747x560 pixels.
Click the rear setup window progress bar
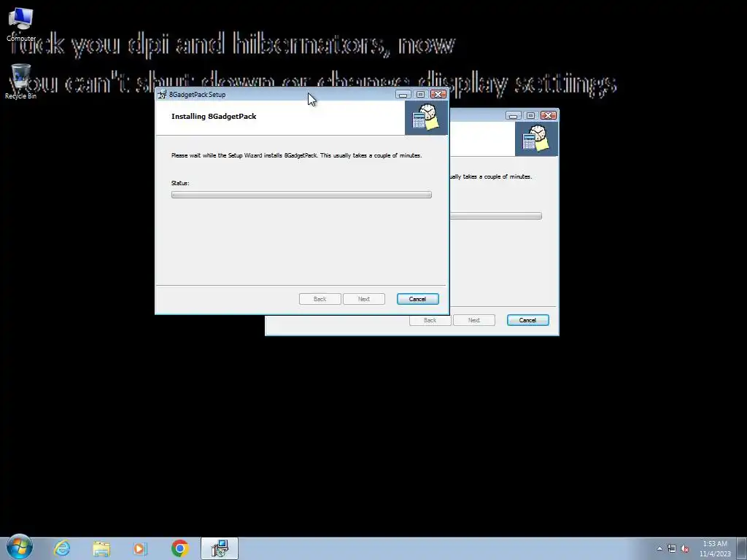pyautogui.click(x=496, y=216)
